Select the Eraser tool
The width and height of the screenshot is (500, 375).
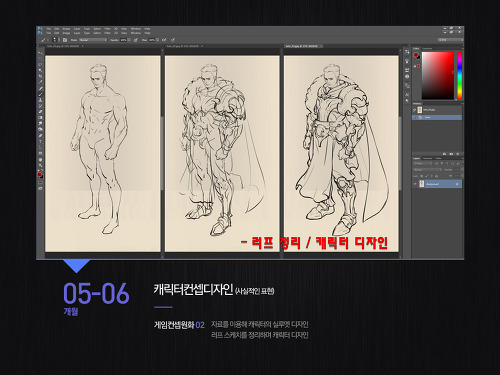pos(41,112)
